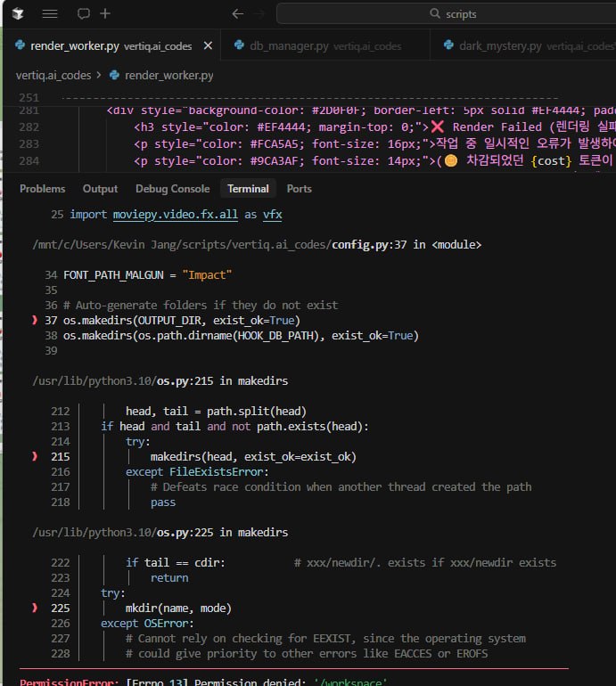Screen dimensions: 616x686
Task: Click PermissionError message at bottom
Action: 203,682
